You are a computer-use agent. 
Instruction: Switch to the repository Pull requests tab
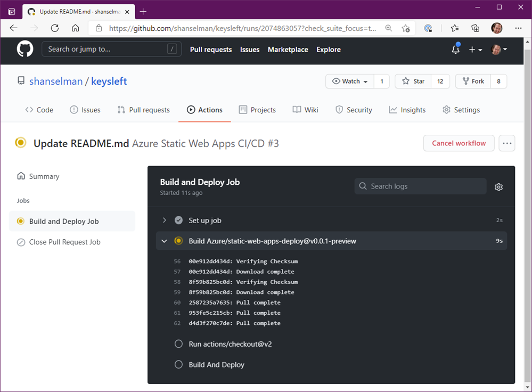[144, 110]
